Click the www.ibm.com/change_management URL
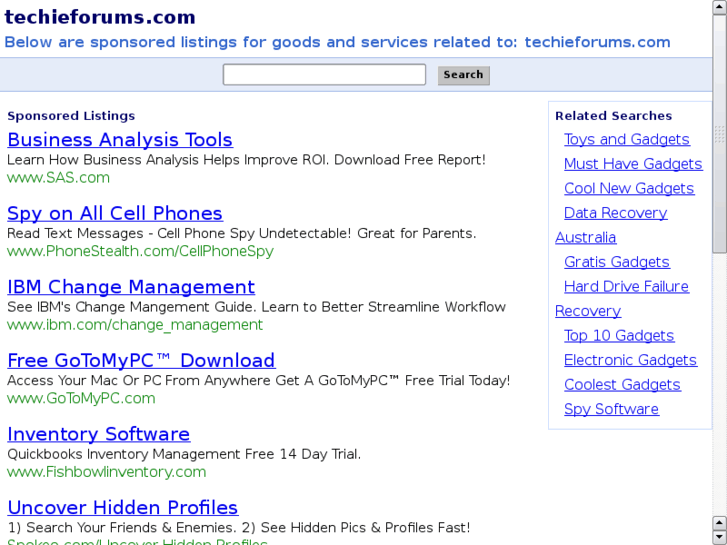This screenshot has width=727, height=545. click(x=135, y=325)
